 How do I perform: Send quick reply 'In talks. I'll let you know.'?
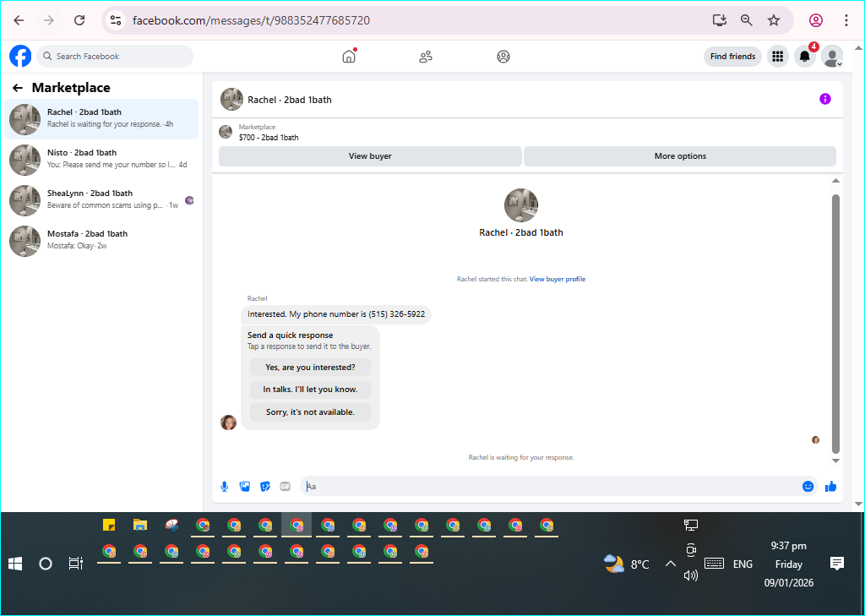(310, 390)
